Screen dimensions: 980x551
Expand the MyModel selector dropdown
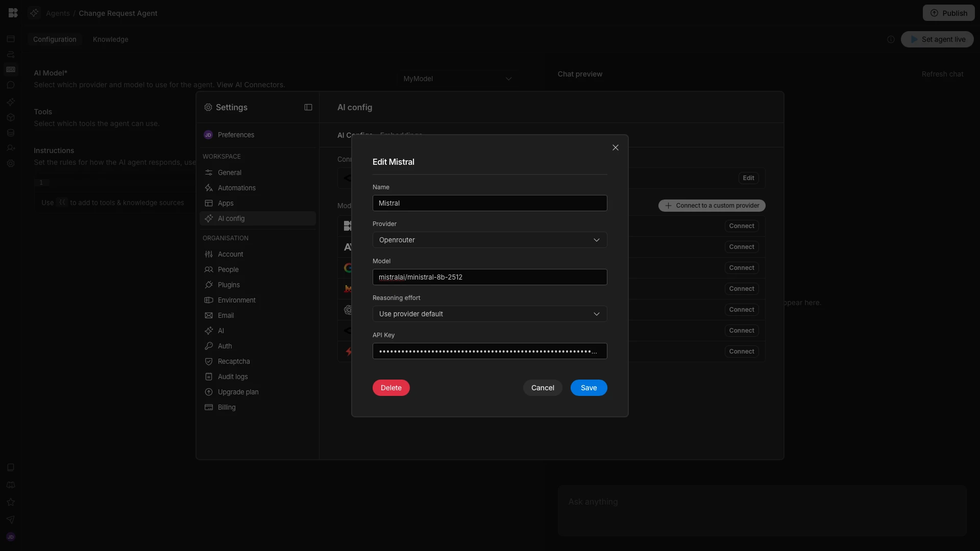[x=457, y=79]
